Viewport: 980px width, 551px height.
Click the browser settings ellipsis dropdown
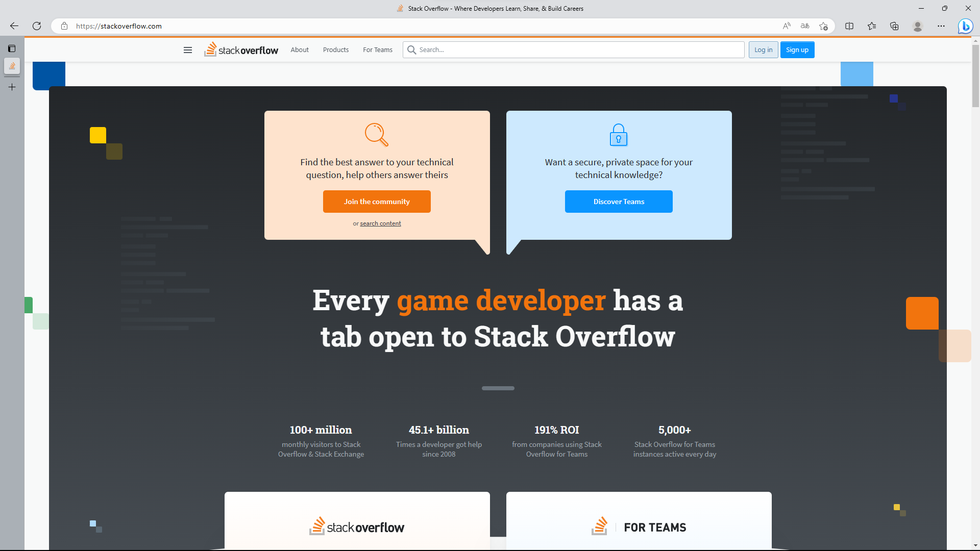click(941, 26)
